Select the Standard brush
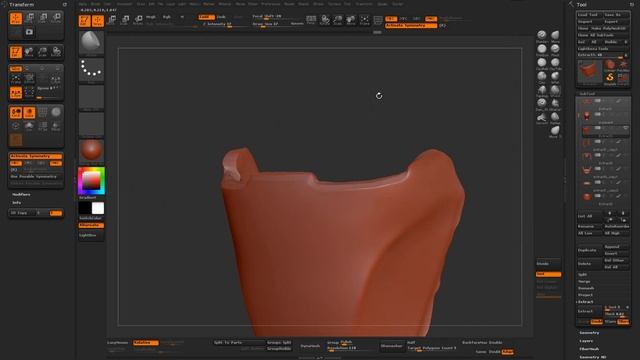The width and height of the screenshot is (640, 360). click(x=542, y=36)
